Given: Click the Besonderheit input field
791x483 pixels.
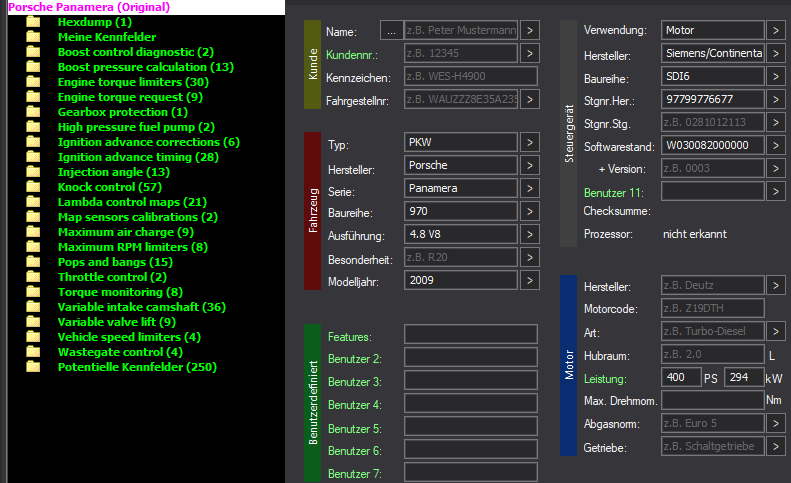Looking at the screenshot, I should click(x=461, y=257).
